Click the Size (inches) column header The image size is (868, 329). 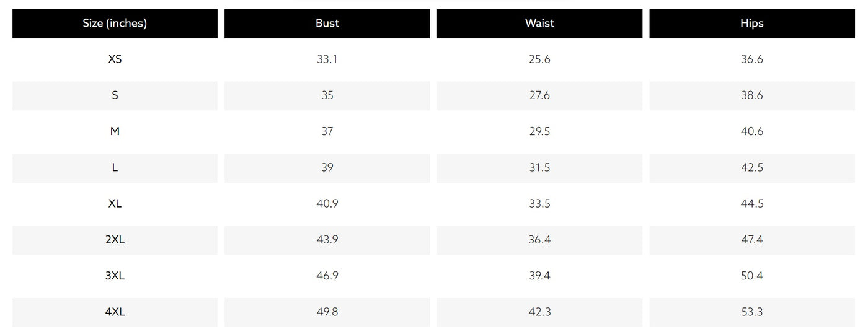(115, 24)
